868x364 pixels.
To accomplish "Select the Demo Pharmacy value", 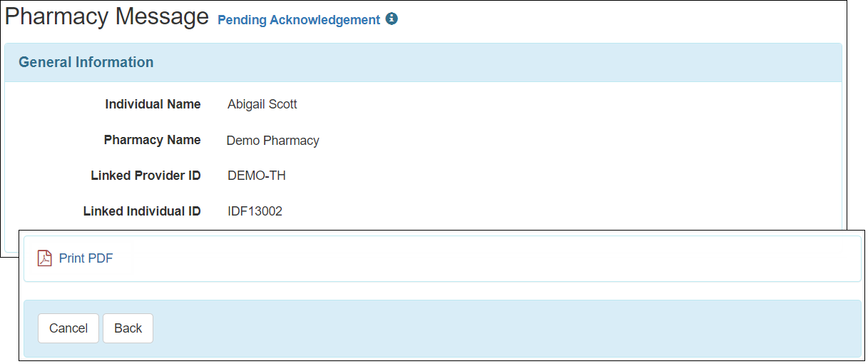I will click(x=272, y=141).
